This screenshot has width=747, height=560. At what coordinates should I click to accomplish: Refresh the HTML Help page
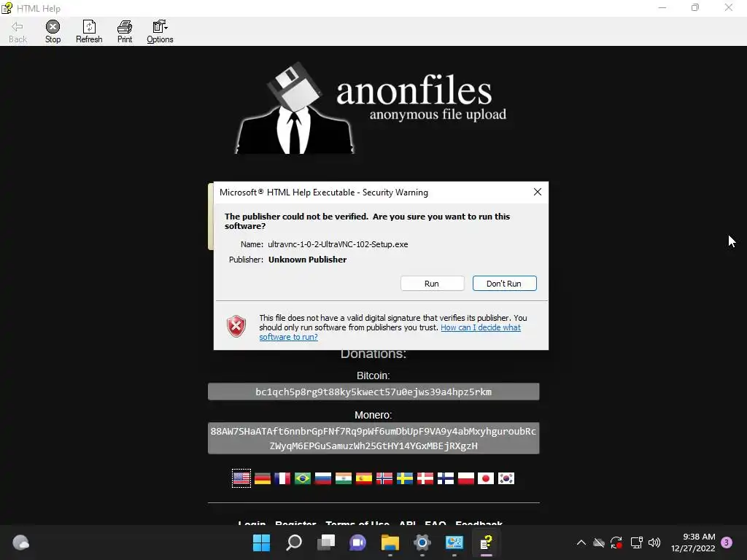pos(89,31)
